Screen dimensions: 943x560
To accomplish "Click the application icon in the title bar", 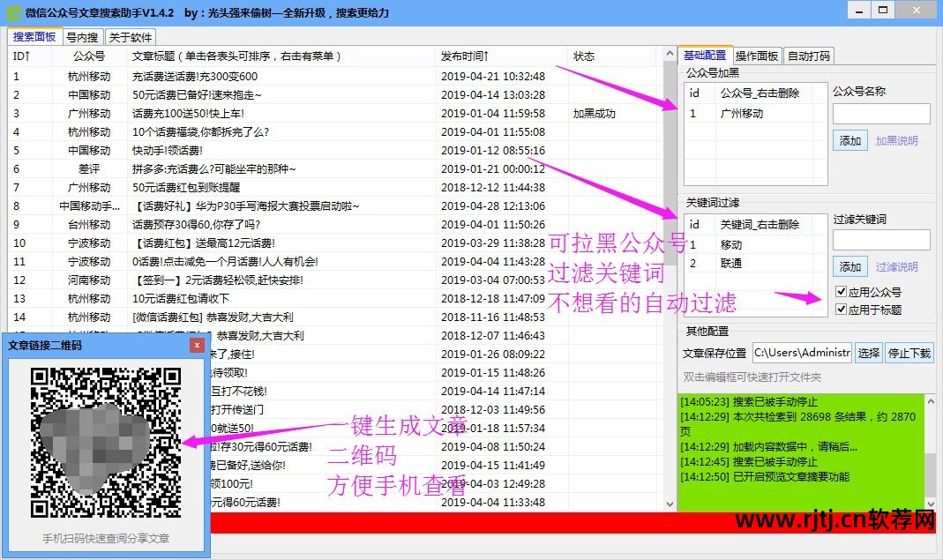I will (x=13, y=12).
